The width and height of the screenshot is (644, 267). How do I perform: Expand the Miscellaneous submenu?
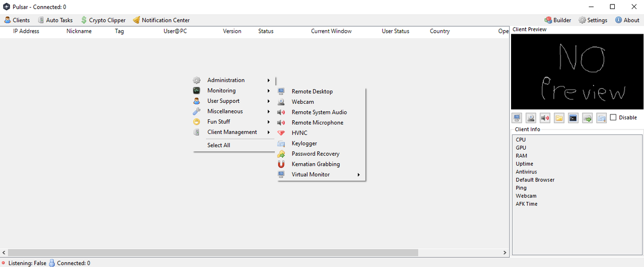pyautogui.click(x=234, y=111)
